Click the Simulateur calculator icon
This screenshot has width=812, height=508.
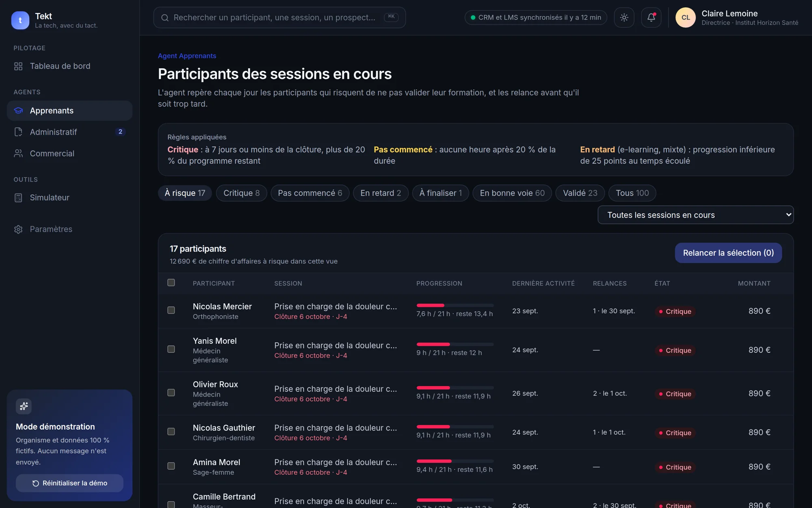(x=18, y=198)
